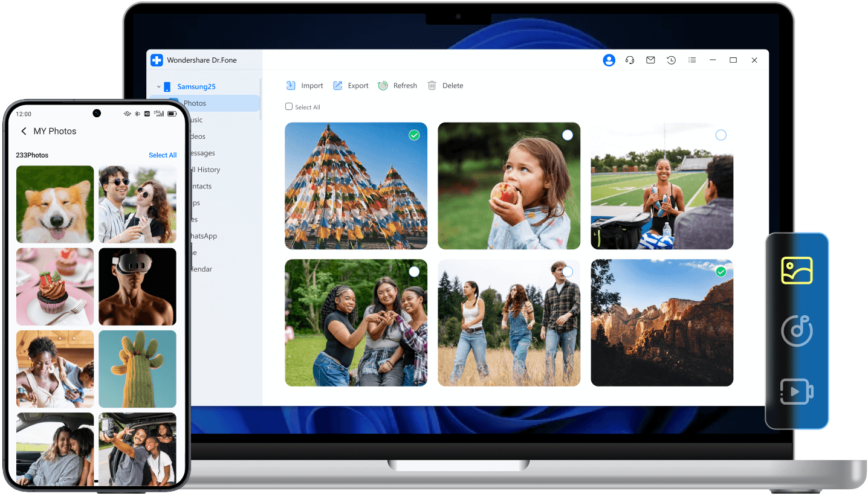Tap the cupcake photo on phone
This screenshot has height=494, width=868.
(55, 287)
